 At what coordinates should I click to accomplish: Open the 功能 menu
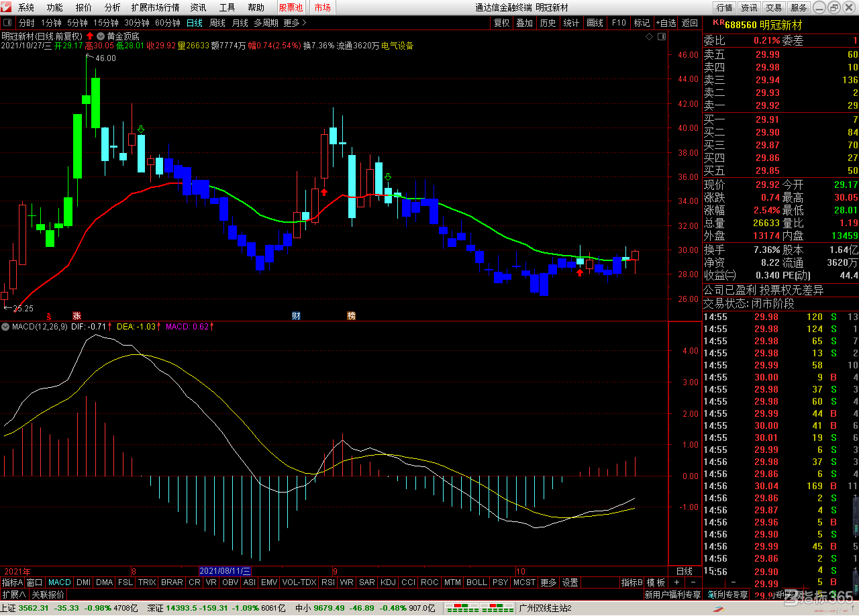coord(55,8)
